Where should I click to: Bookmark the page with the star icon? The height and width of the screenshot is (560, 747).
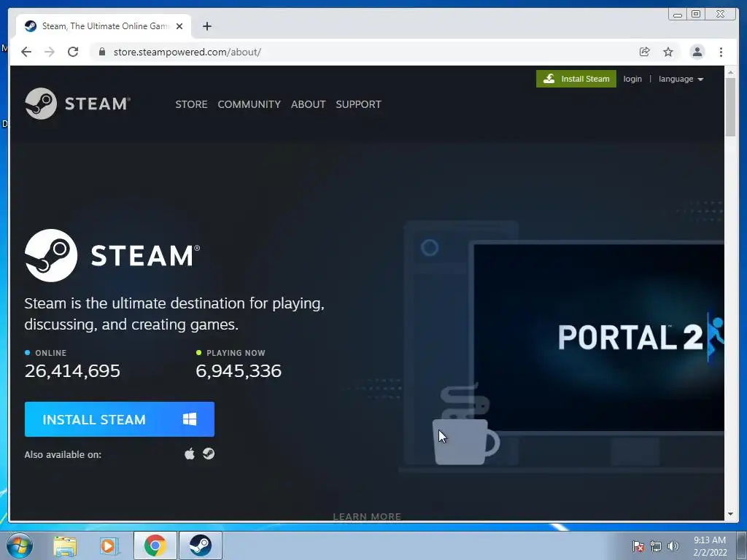(668, 52)
